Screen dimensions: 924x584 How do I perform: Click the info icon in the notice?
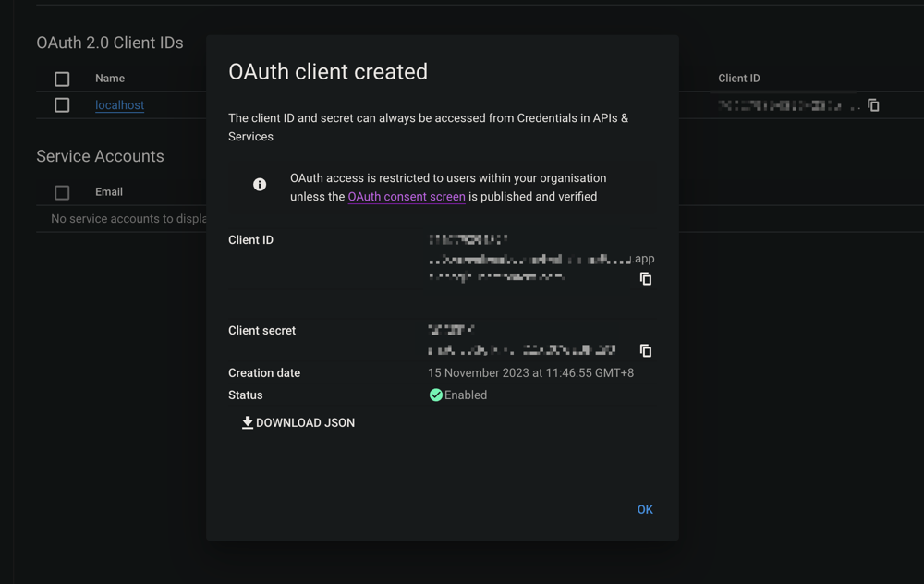coord(260,185)
